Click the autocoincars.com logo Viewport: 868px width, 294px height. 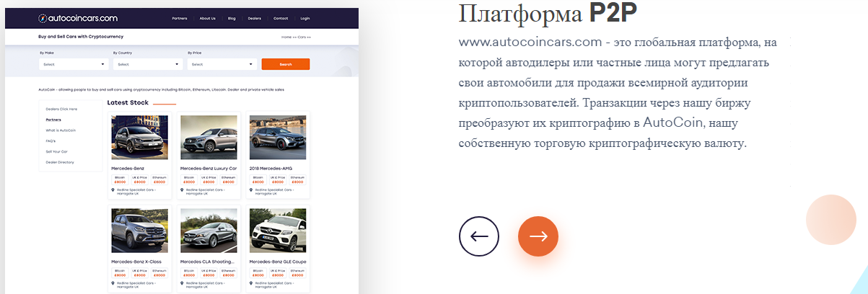point(78,17)
